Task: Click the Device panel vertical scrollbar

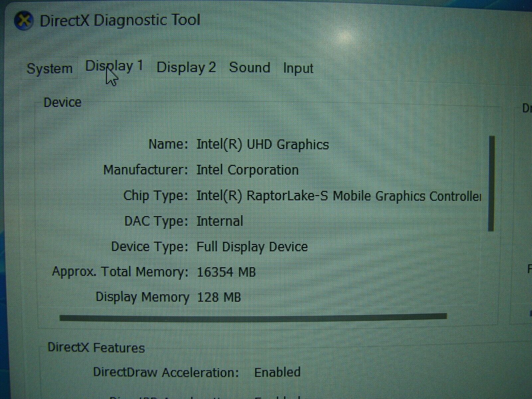Action: 491,184
